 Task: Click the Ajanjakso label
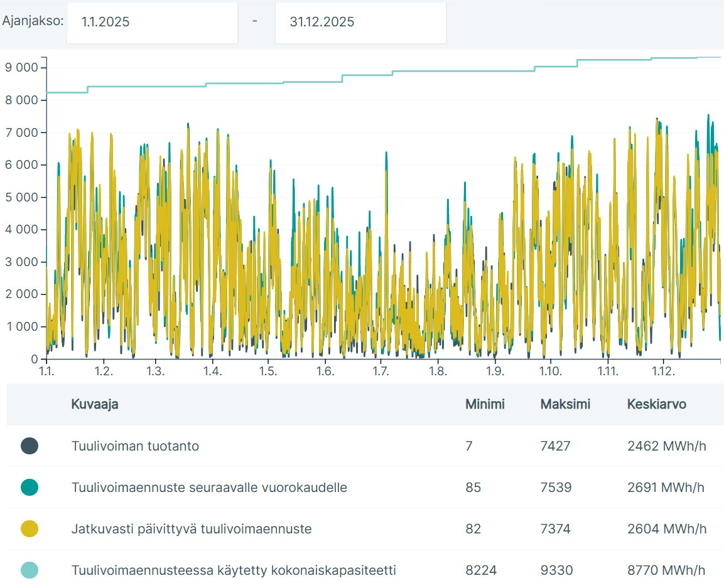click(x=33, y=21)
